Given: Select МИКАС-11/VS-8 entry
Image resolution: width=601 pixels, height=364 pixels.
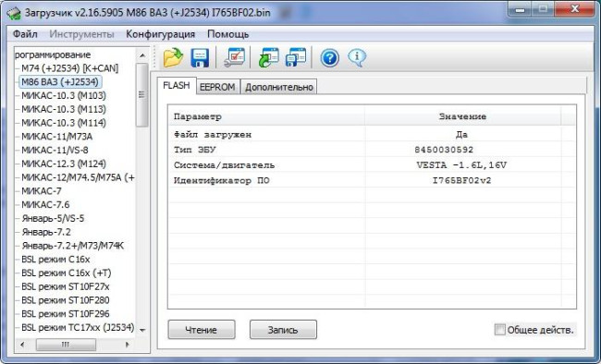Looking at the screenshot, I should coord(55,151).
